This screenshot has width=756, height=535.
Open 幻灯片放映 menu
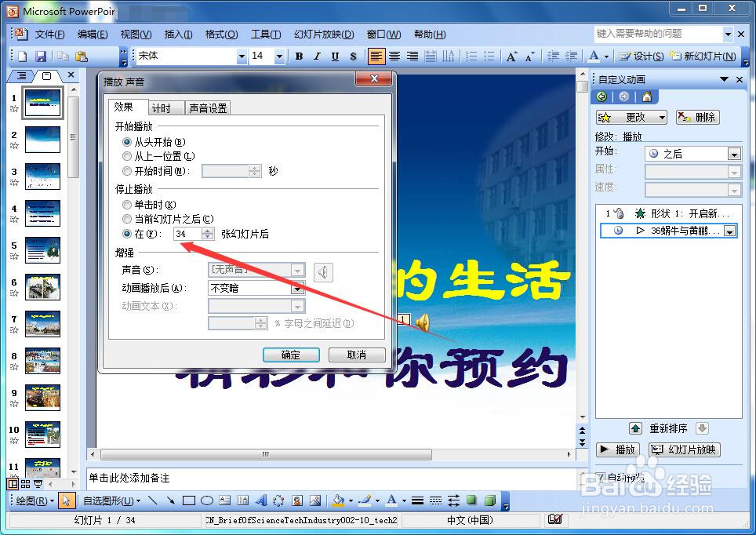pos(324,35)
